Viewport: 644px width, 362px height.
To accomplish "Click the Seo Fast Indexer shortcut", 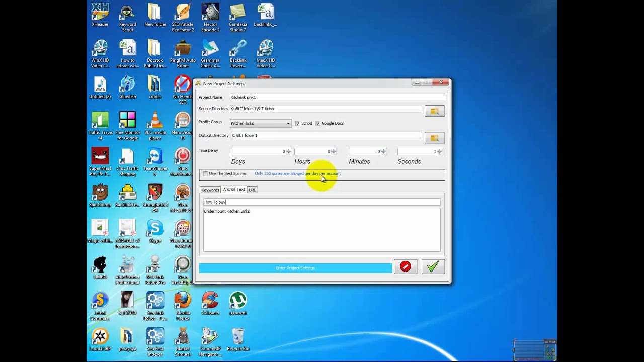I will click(155, 342).
